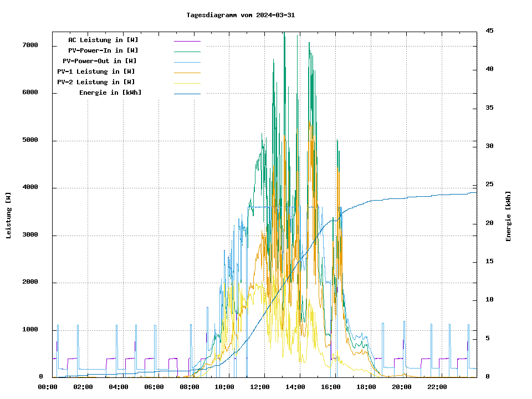Click the 00:00 time axis label
The image size is (532, 399).
[48, 387]
